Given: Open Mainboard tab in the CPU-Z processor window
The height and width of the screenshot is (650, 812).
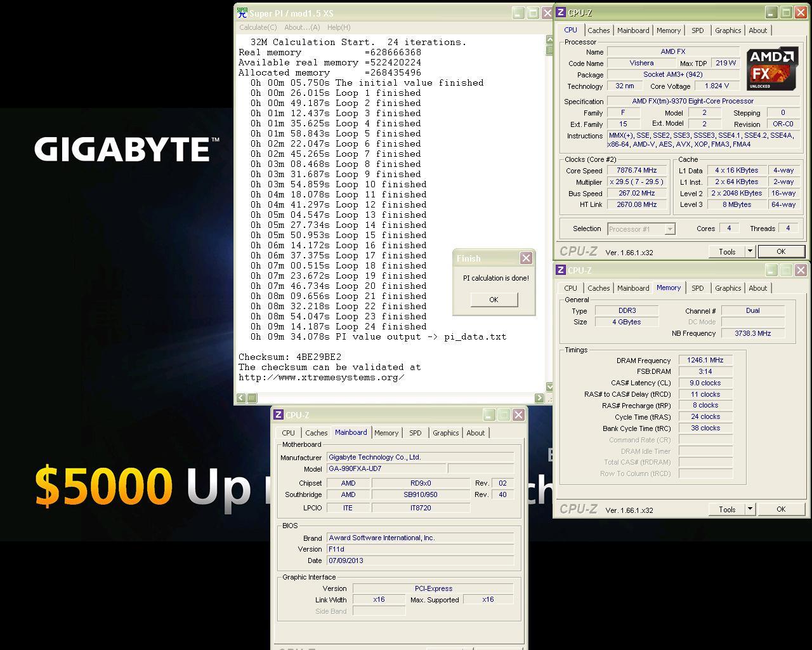Looking at the screenshot, I should click(633, 30).
